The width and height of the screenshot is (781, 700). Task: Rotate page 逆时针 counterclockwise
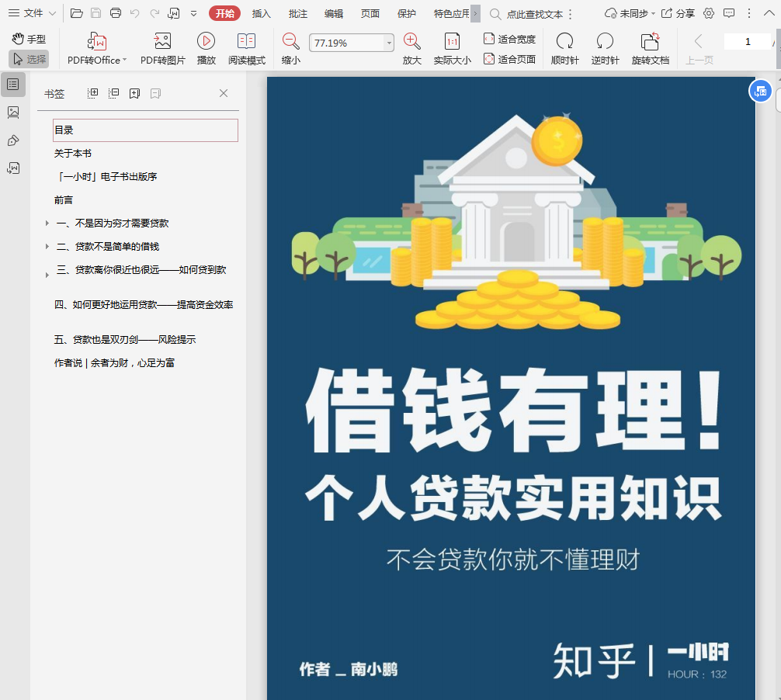point(606,48)
